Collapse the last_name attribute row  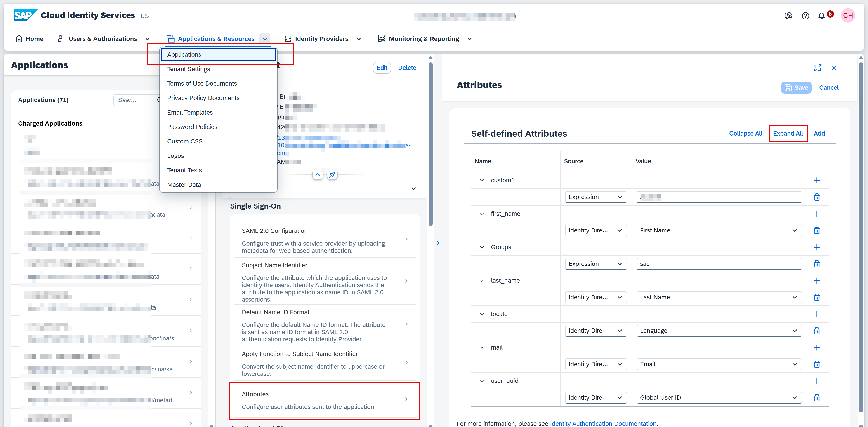pyautogui.click(x=482, y=281)
